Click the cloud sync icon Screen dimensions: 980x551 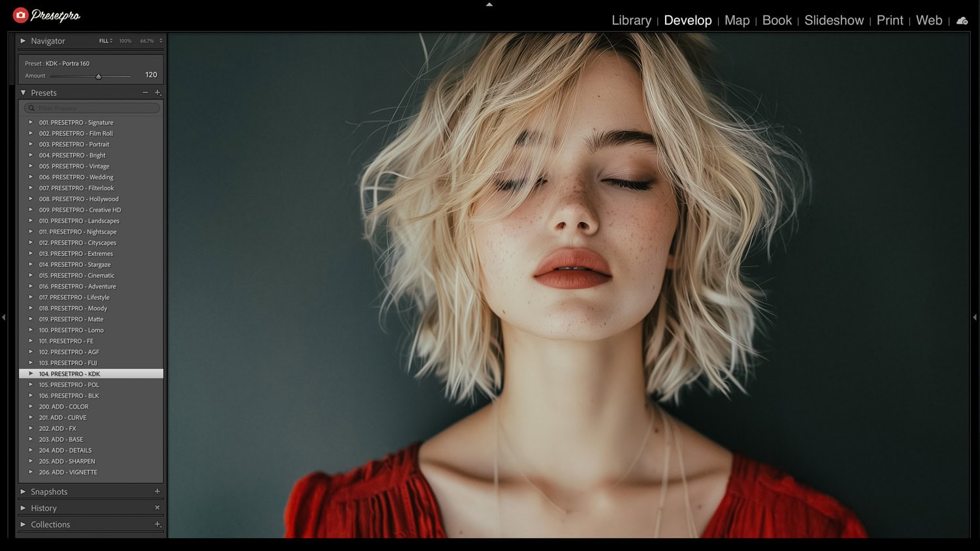pos(962,21)
